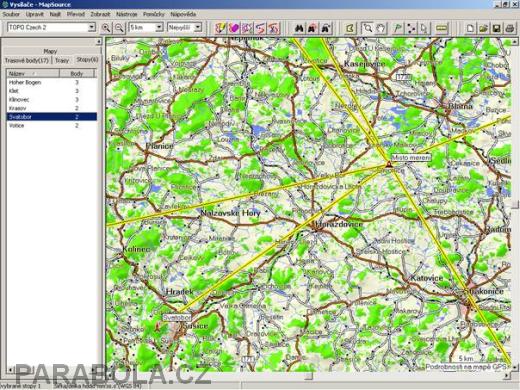Select the Hoher Bogen track entry
Viewport: 520px width, 390px height.
click(x=52, y=82)
